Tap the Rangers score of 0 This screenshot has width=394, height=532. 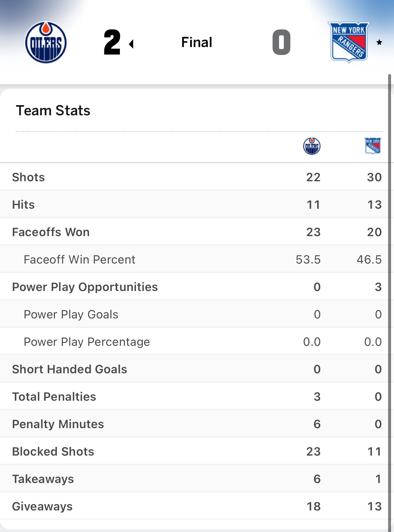(281, 42)
